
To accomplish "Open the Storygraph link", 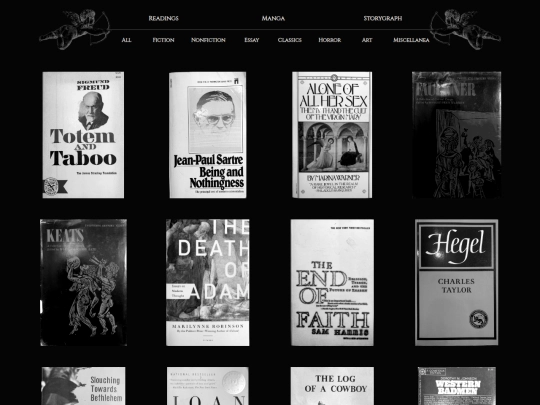I will tap(383, 18).
